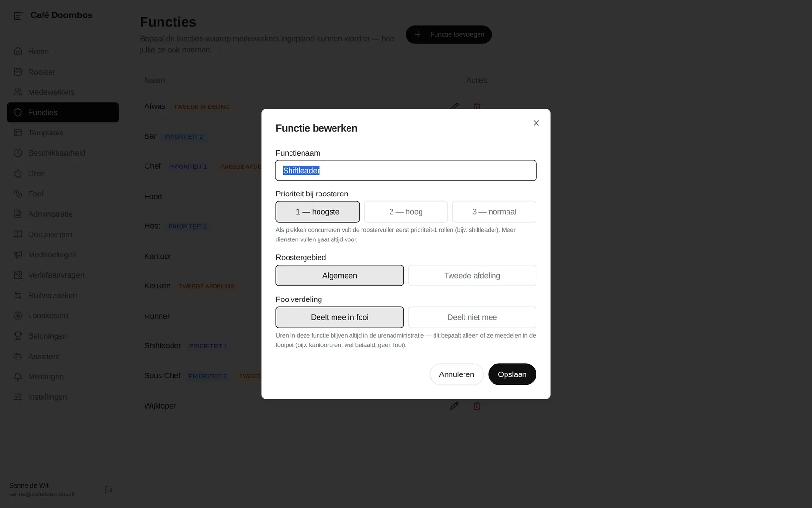The width and height of the screenshot is (812, 508).
Task: Save changes with Opslaan button
Action: point(512,374)
